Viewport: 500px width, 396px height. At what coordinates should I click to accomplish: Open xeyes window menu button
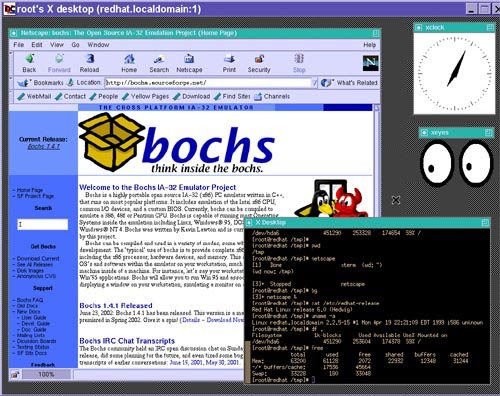(x=424, y=133)
